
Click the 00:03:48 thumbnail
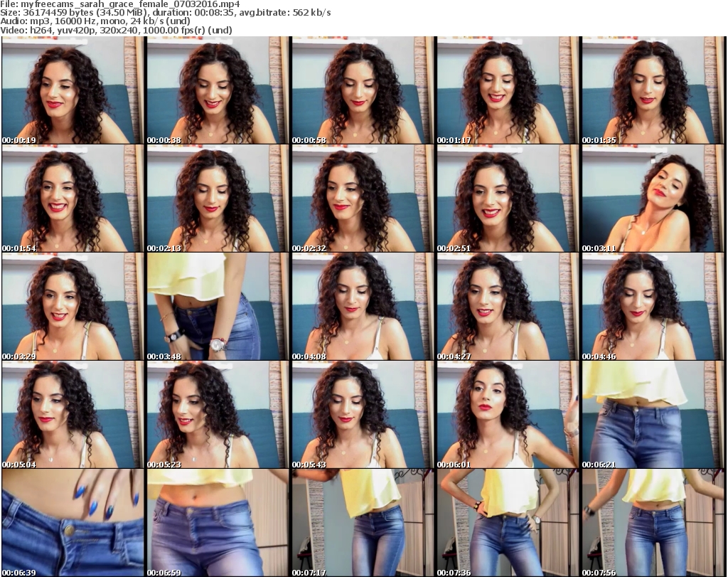pyautogui.click(x=218, y=307)
